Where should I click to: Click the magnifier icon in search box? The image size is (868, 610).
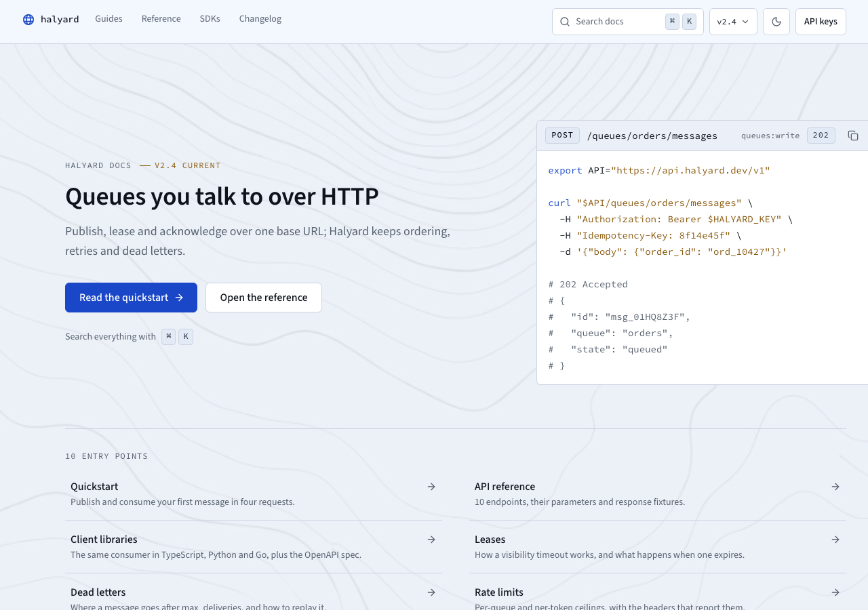(565, 22)
